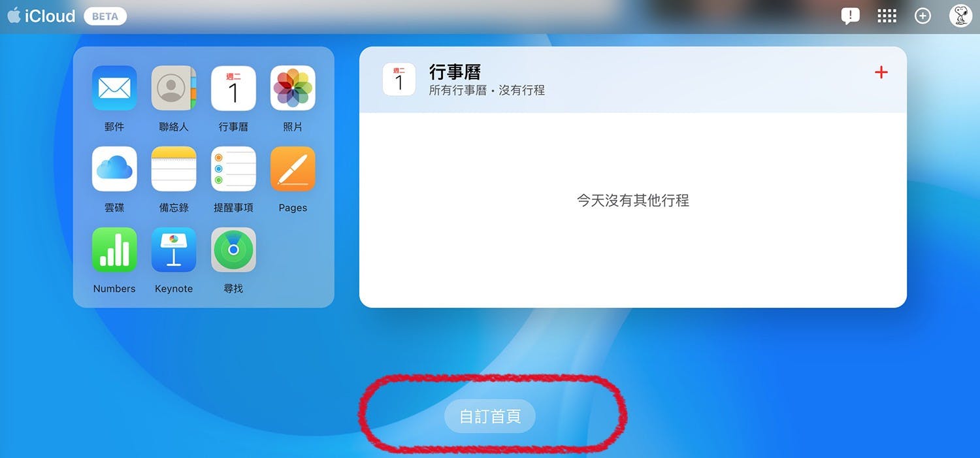This screenshot has width=980, height=458.
Task: Click the iCloud logo in header
Action: point(41,16)
